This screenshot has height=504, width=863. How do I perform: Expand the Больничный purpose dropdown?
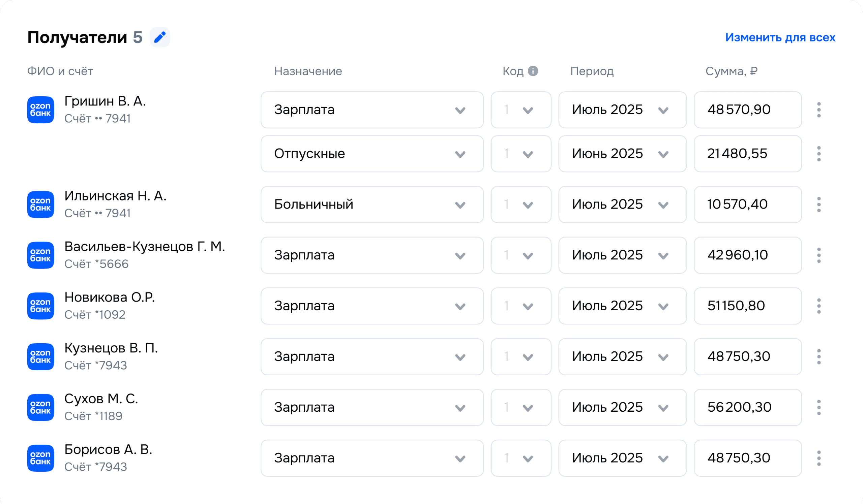pyautogui.click(x=372, y=204)
